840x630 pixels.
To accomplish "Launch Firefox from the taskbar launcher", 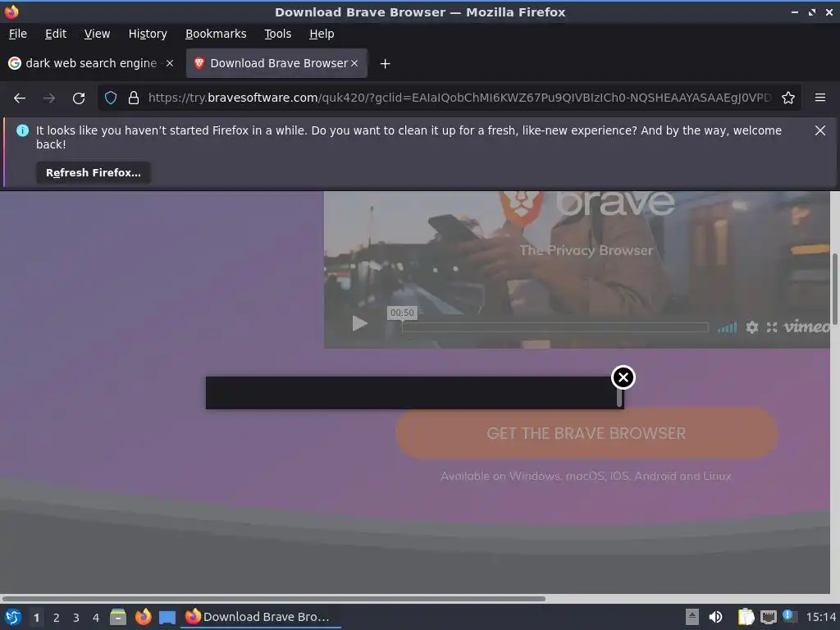I will [143, 617].
